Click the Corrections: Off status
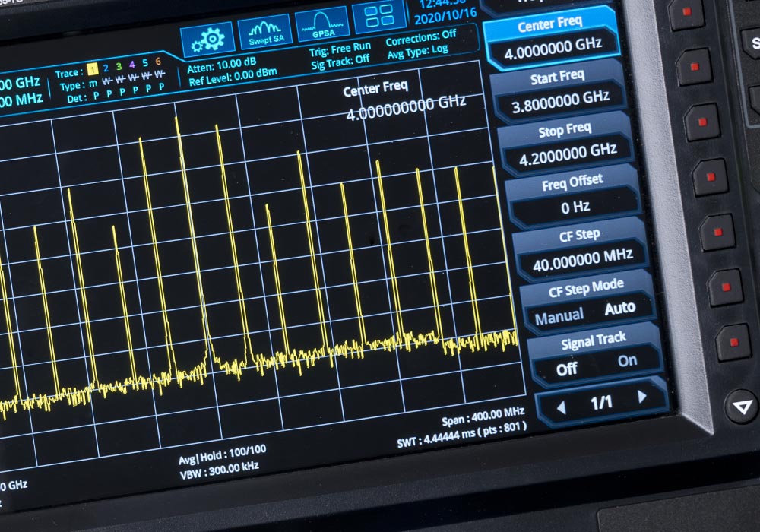The height and width of the screenshot is (532, 760). (421, 37)
